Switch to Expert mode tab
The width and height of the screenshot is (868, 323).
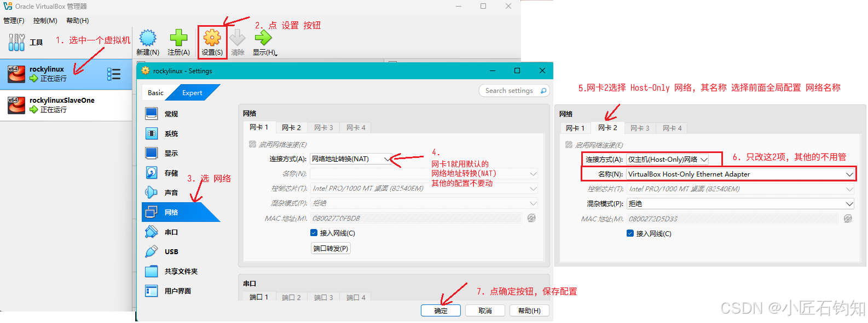pos(192,93)
